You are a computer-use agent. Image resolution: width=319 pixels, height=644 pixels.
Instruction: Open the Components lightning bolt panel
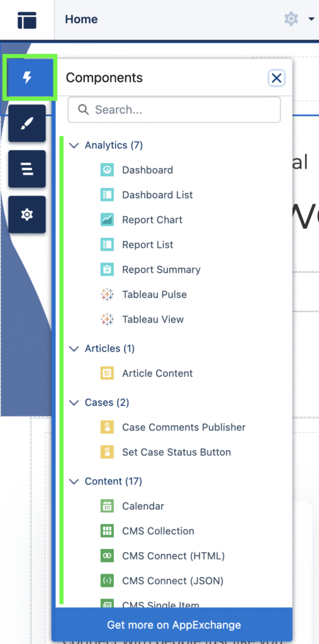27,77
